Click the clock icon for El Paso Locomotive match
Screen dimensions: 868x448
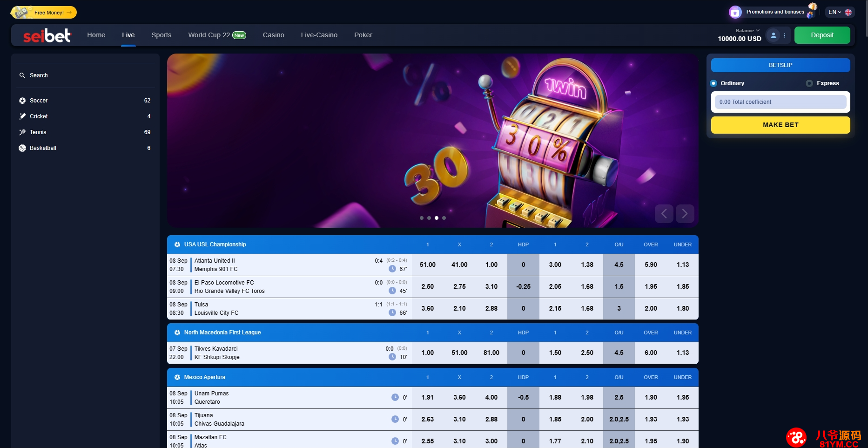coord(392,291)
